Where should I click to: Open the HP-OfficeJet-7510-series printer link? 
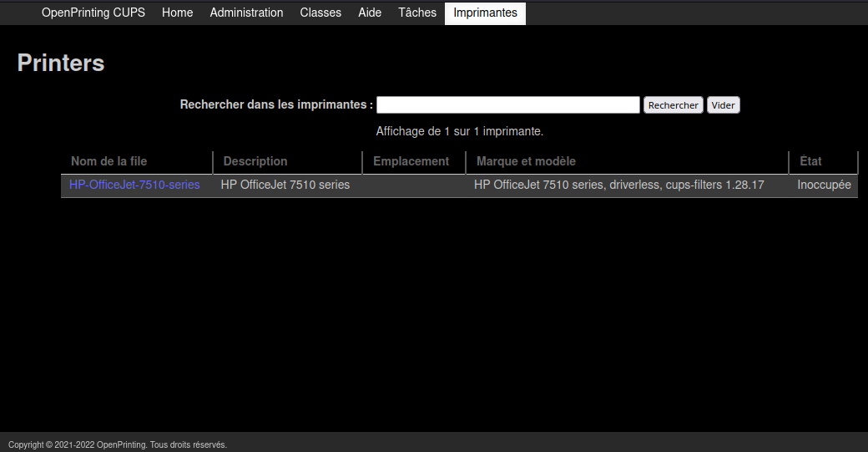pos(134,185)
